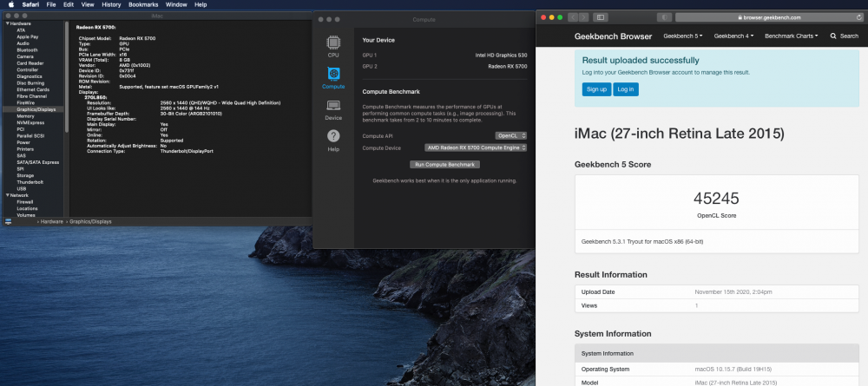This screenshot has height=386, width=868.
Task: Close the Safari window
Action: (x=543, y=17)
